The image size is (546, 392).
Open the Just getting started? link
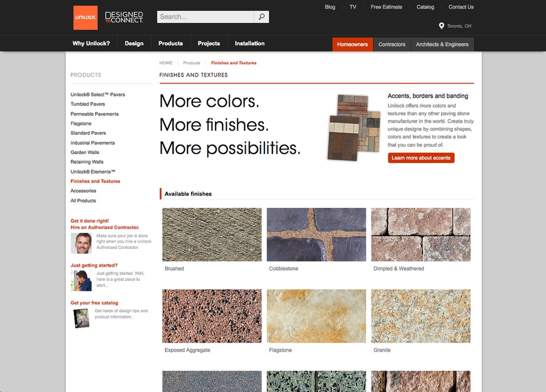(x=94, y=265)
